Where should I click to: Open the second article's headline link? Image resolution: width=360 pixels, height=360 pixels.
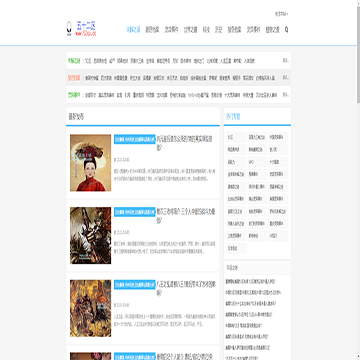tap(185, 216)
